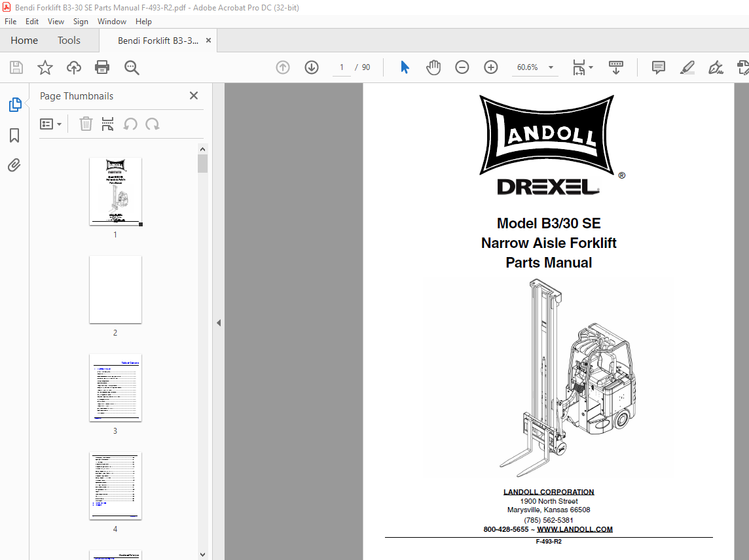Image resolution: width=749 pixels, height=560 pixels.
Task: Click the upload to cloud icon
Action: tap(73, 67)
